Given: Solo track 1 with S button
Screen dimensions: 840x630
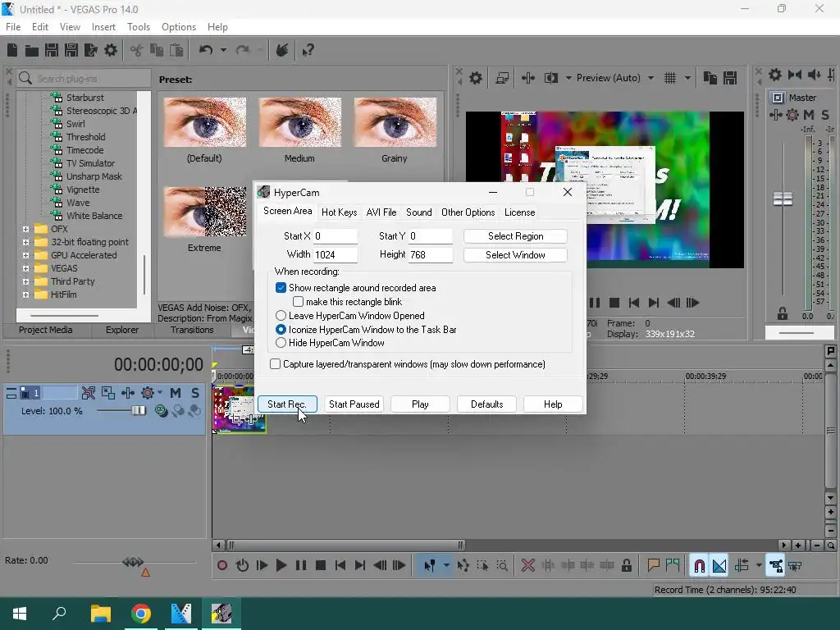Looking at the screenshot, I should click(195, 393).
